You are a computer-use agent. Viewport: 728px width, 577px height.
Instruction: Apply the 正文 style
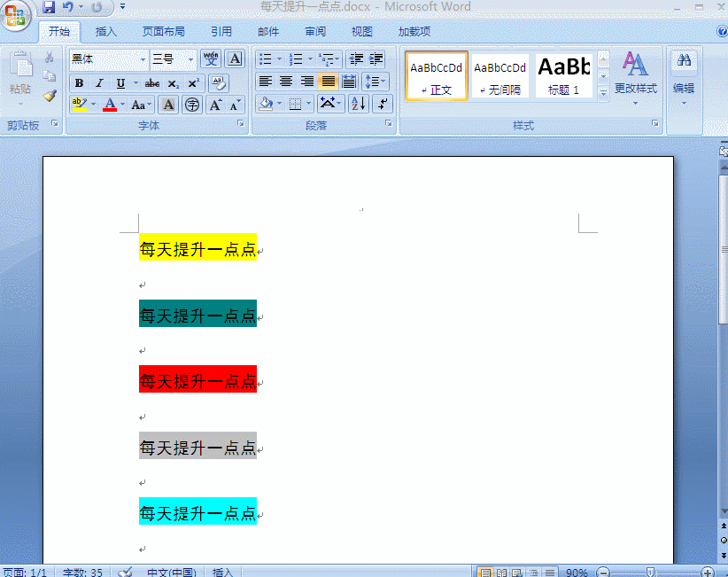[436, 75]
